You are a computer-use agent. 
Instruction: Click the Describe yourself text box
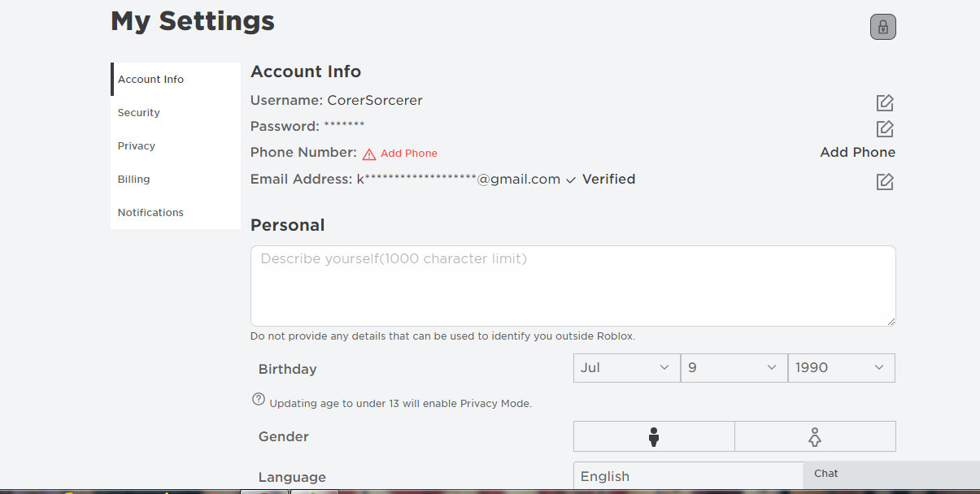[x=573, y=286]
